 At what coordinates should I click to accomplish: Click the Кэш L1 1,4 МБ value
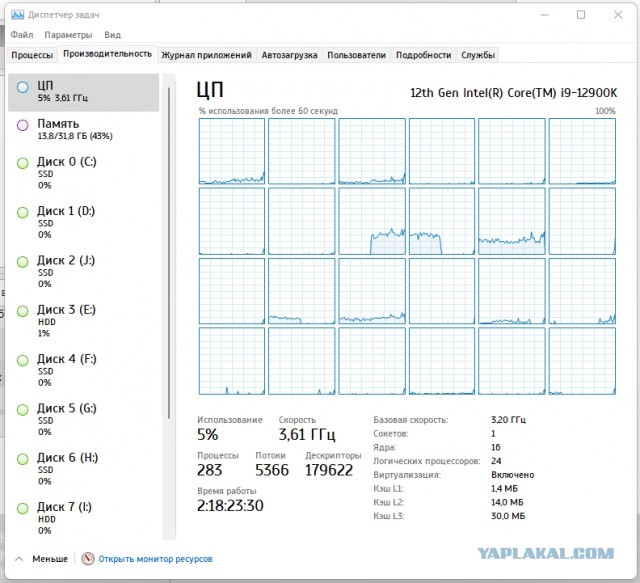[505, 488]
